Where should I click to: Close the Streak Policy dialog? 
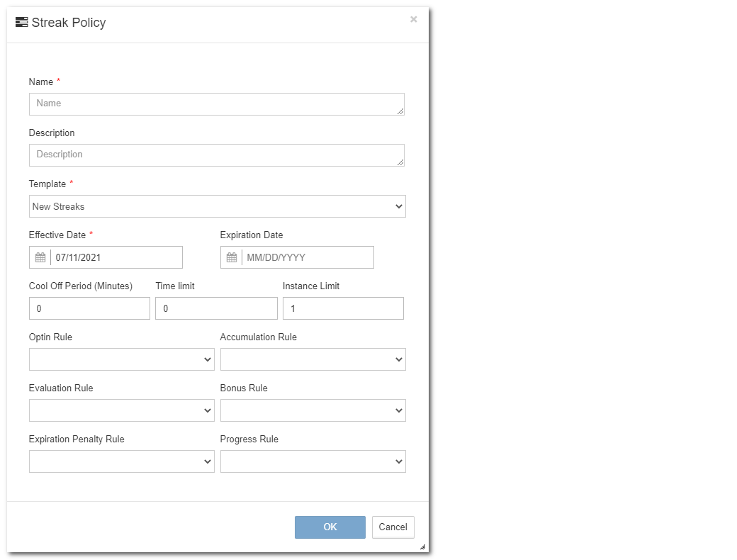[414, 20]
